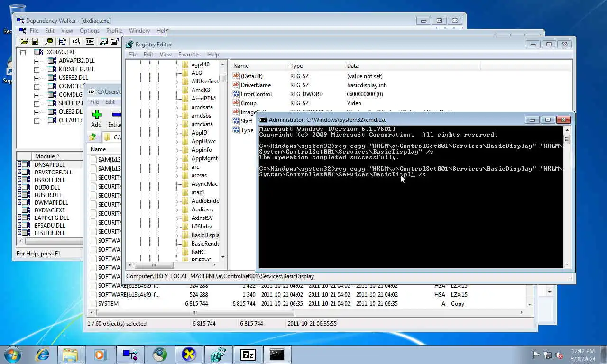
Task: Switch to Registry Editor via taskbar icon
Action: tap(218, 354)
